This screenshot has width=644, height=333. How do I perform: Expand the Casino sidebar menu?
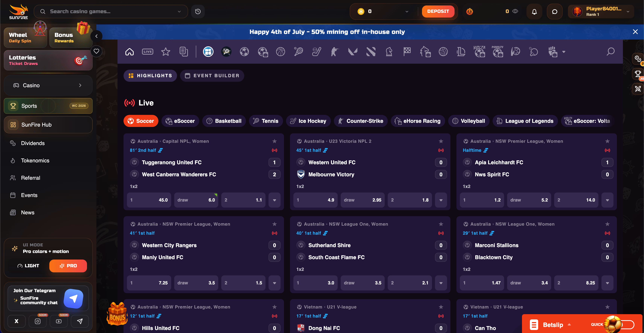click(x=48, y=86)
